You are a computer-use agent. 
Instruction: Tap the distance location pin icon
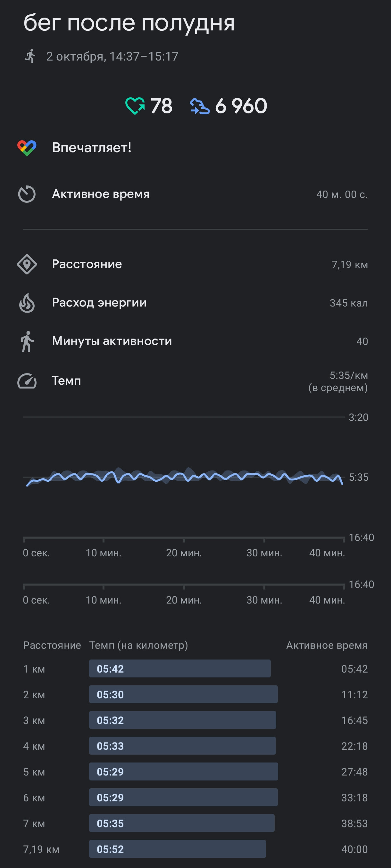27,264
